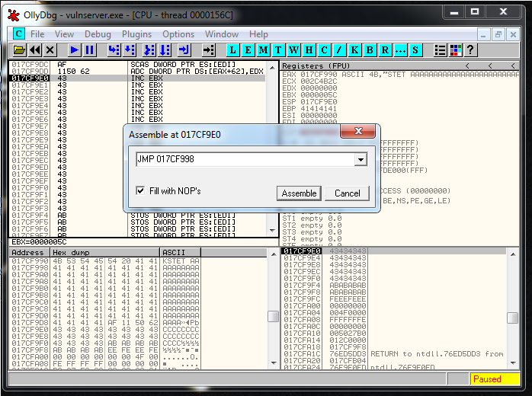This screenshot has width=532, height=396.
Task: Click the JMP 017CF998 input field
Action: point(245,159)
